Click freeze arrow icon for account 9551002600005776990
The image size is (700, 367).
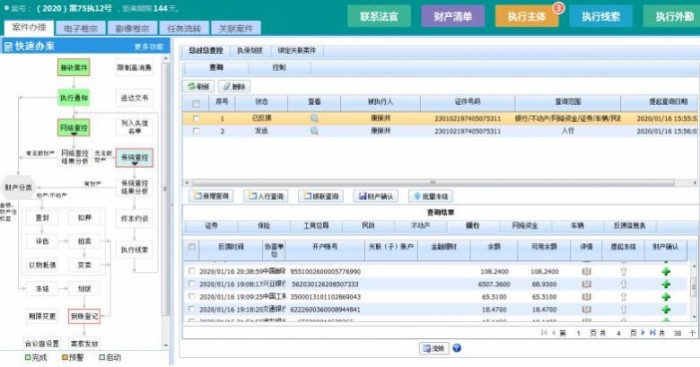(x=624, y=271)
